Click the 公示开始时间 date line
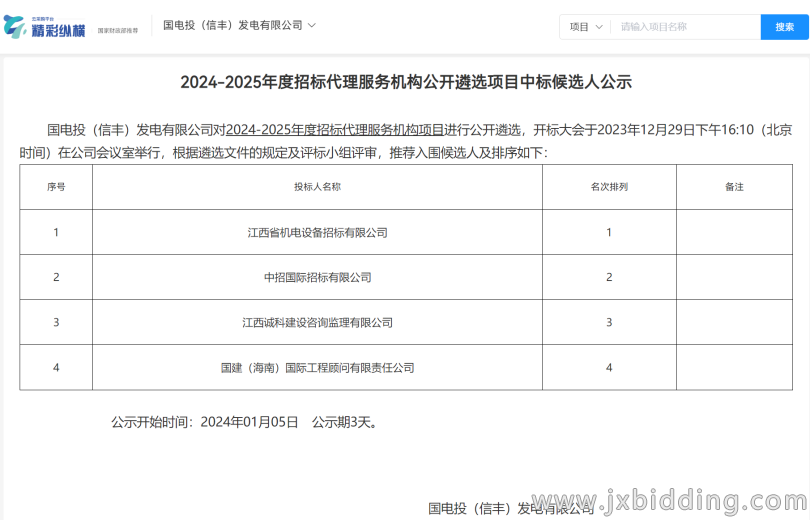The height and width of the screenshot is (520, 810). (244, 422)
